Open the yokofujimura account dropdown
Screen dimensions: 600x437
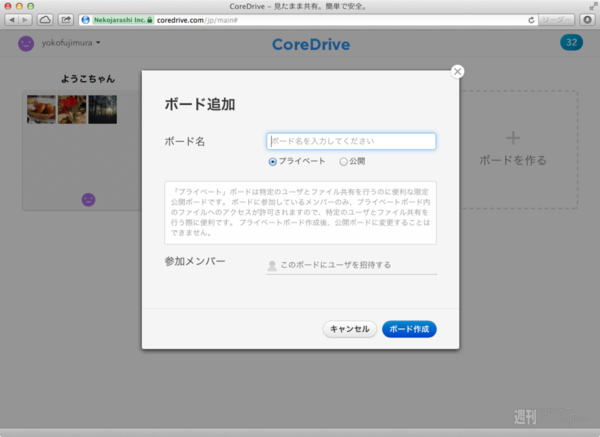(x=71, y=43)
